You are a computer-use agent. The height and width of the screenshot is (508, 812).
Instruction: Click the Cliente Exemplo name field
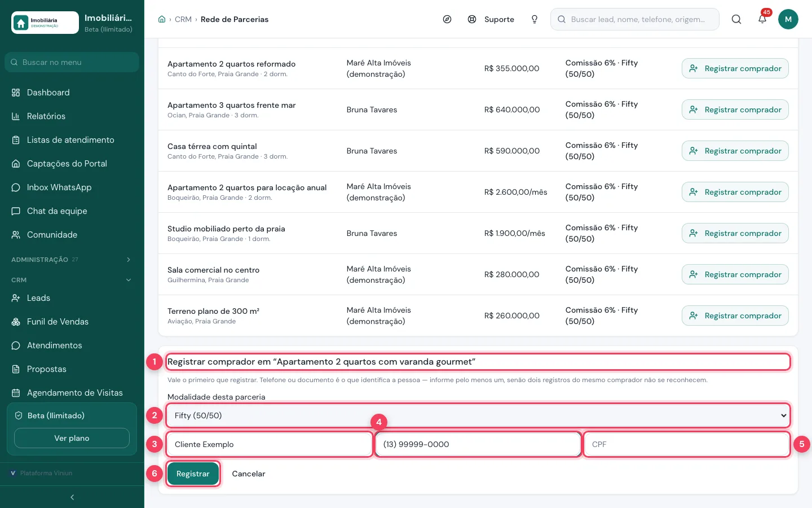[270, 444]
